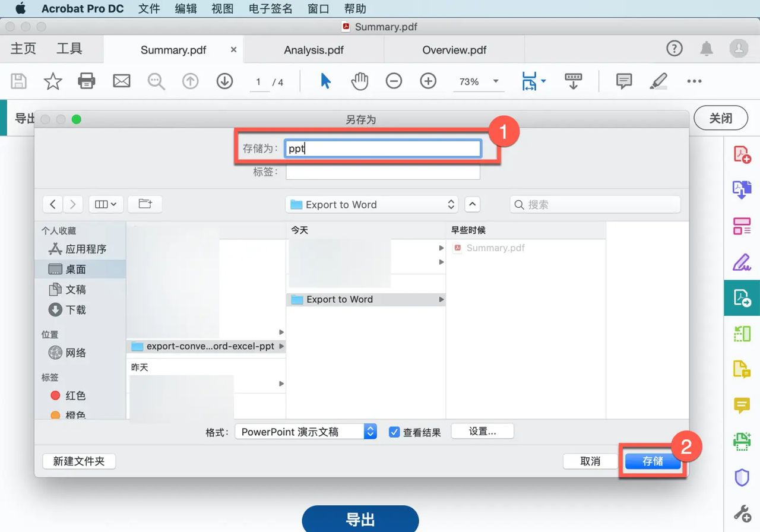Open the 视图 menu
Viewport: 760px width, 532px height.
click(223, 8)
